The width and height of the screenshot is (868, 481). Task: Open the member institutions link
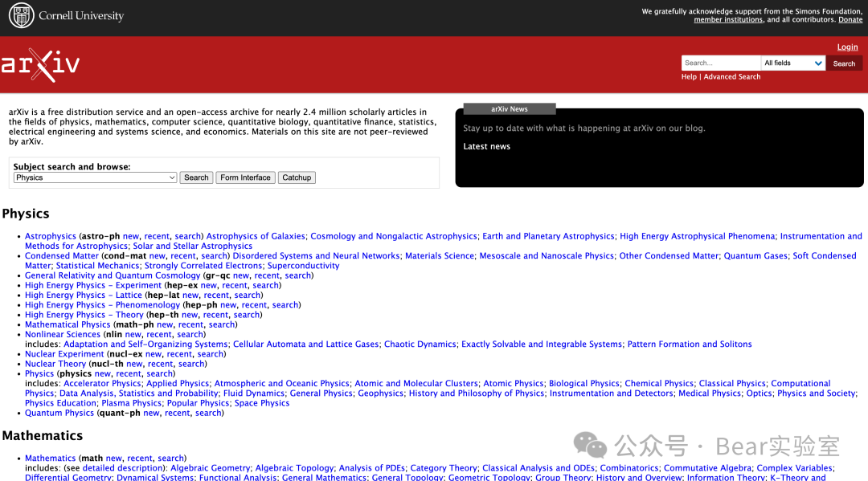[728, 20]
